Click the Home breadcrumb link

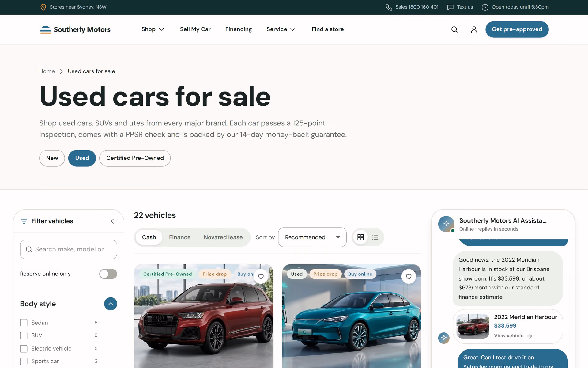click(x=47, y=71)
